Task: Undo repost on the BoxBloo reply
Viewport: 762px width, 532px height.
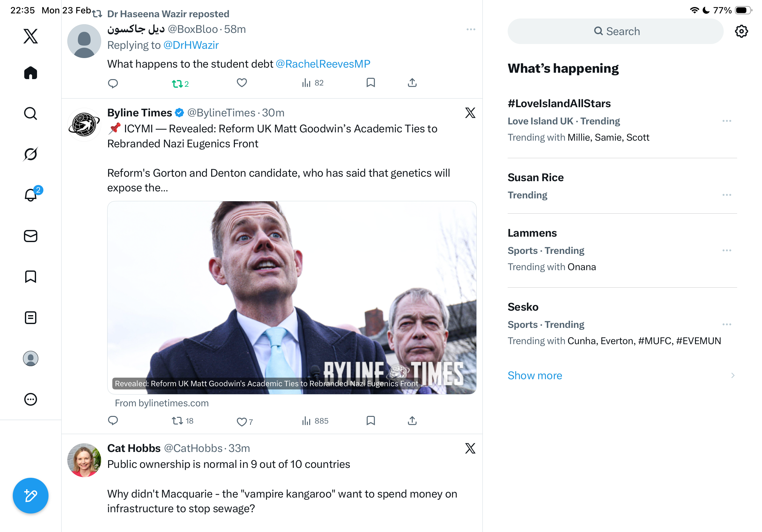Action: click(177, 84)
